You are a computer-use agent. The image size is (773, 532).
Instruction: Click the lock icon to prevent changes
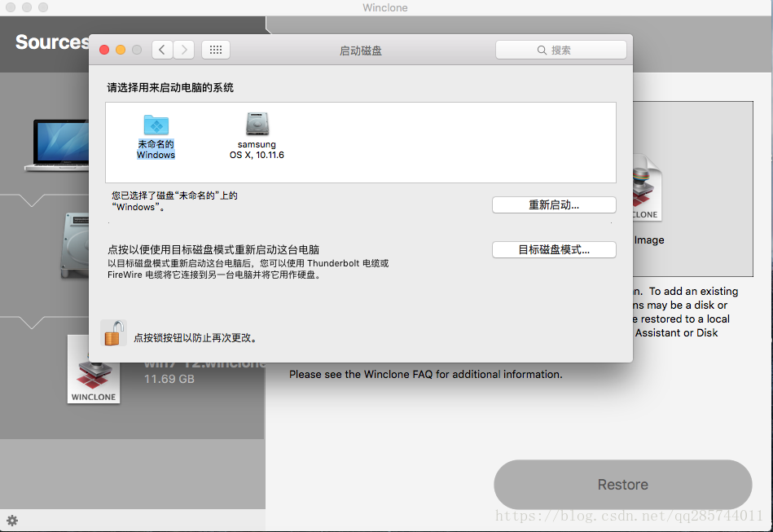tap(114, 333)
